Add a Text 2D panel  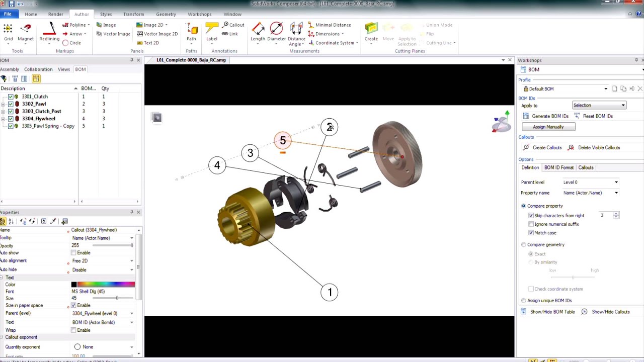click(147, 43)
